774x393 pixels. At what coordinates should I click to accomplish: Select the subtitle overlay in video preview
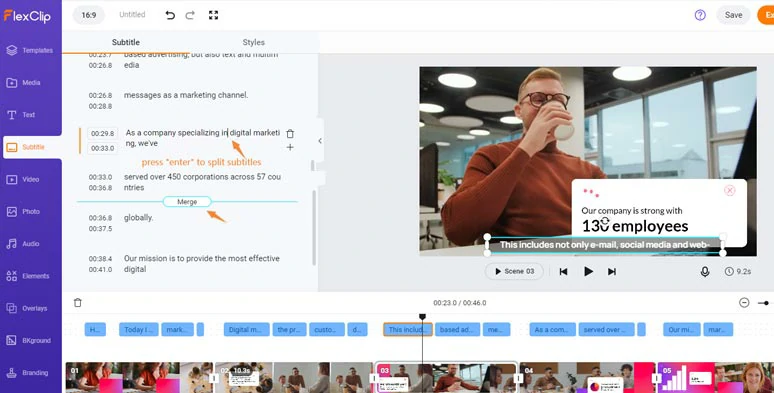pos(605,245)
